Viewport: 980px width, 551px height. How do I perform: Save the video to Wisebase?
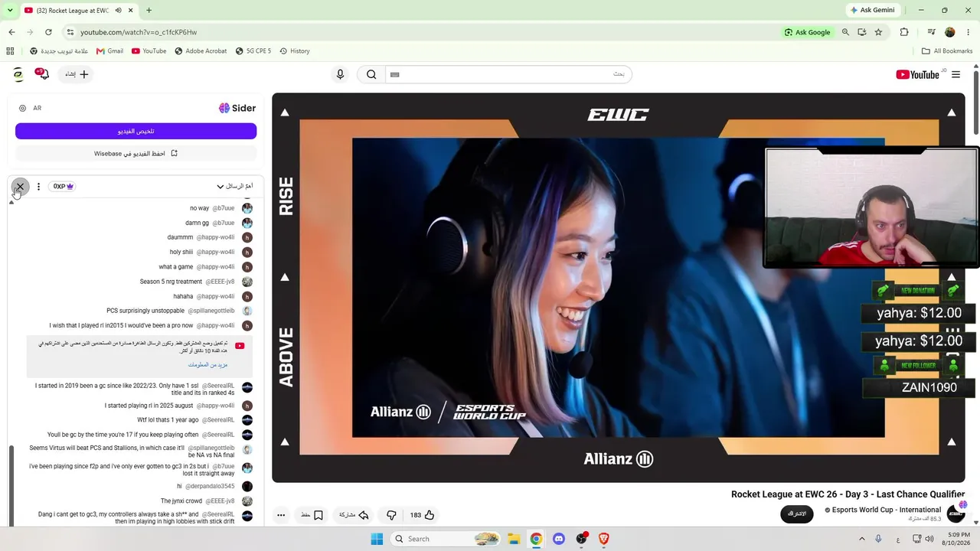point(136,153)
